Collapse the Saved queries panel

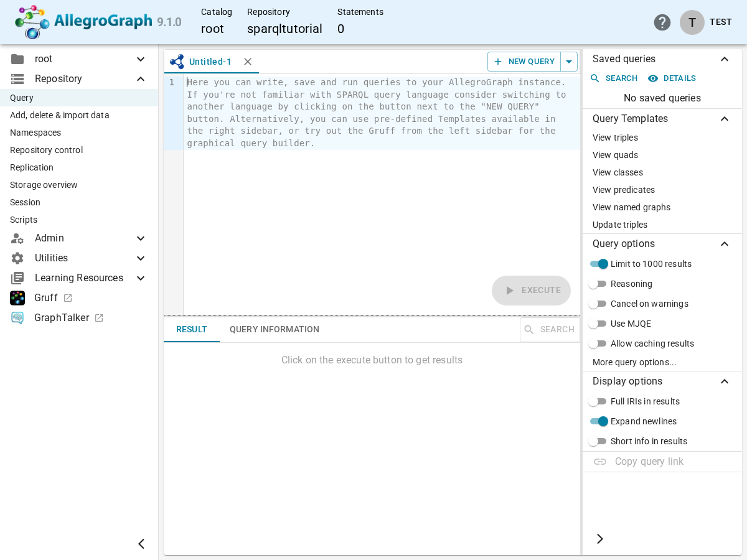(x=725, y=59)
